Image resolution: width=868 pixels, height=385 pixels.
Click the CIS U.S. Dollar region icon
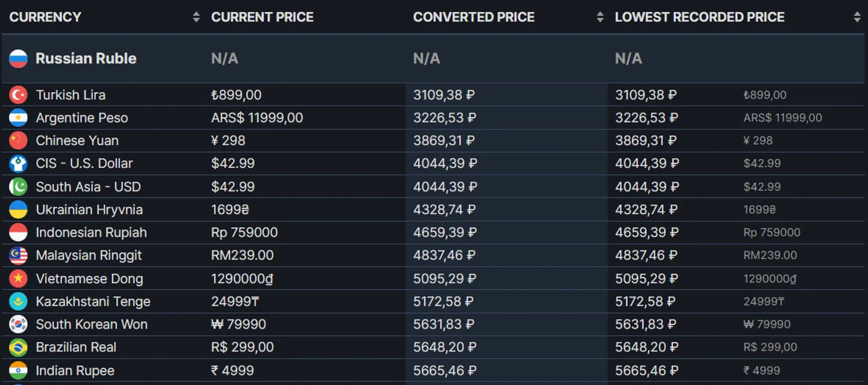click(x=18, y=164)
